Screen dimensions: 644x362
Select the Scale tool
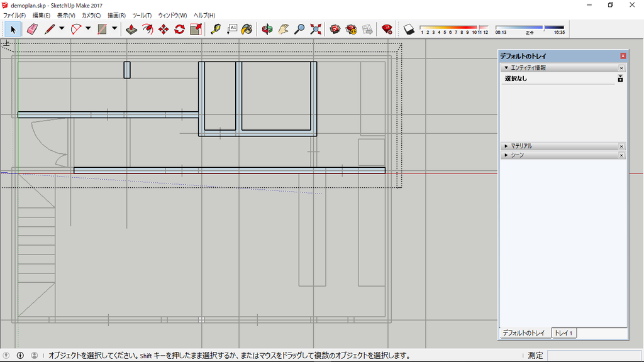(196, 29)
